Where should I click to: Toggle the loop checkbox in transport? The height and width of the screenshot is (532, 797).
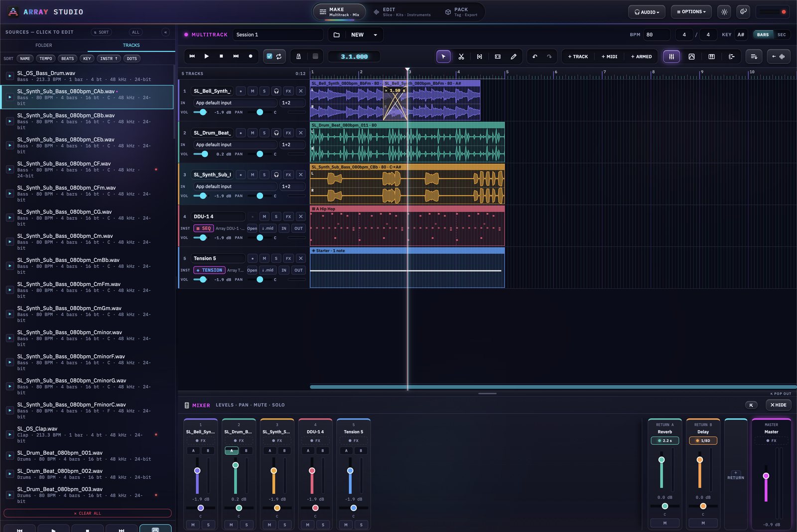pos(269,57)
